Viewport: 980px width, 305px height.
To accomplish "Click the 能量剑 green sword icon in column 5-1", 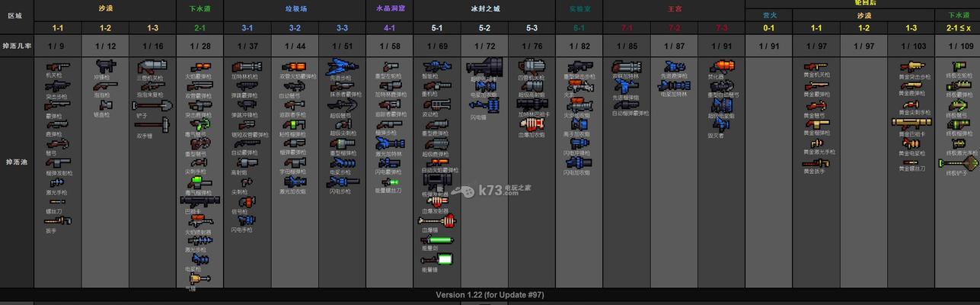I will click(x=439, y=239).
